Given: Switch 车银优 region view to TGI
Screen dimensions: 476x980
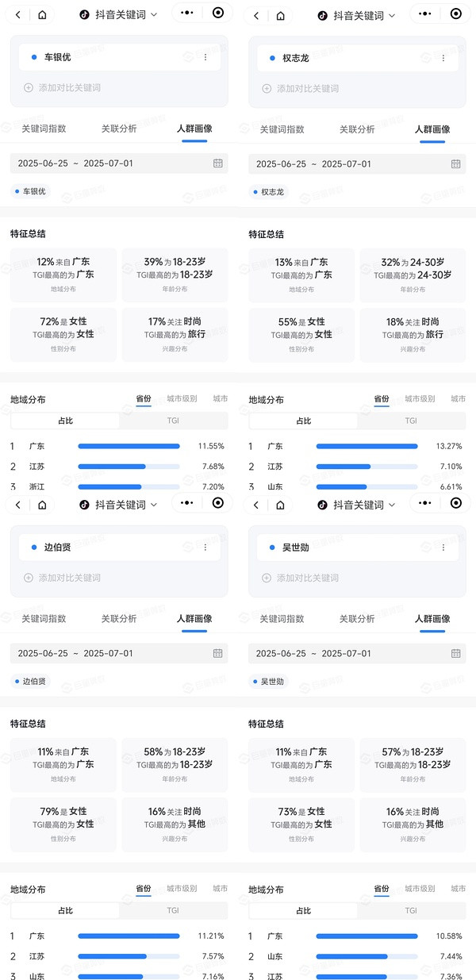Looking at the screenshot, I should click(x=173, y=421).
